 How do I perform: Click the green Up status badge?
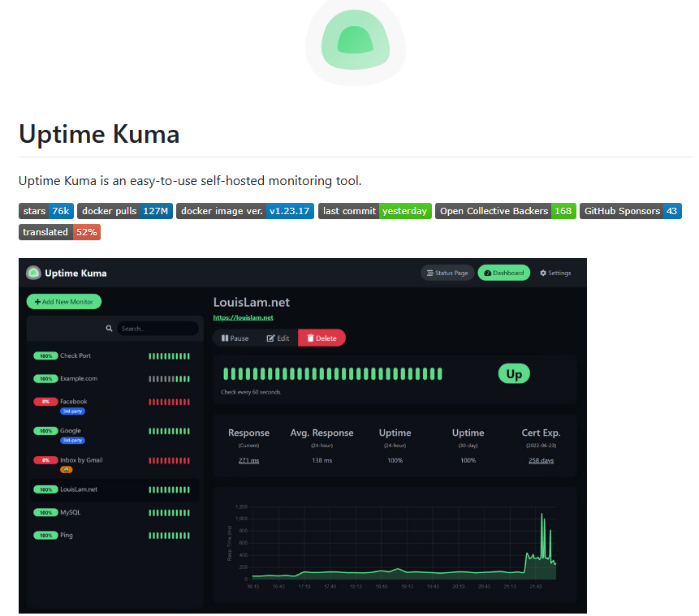click(x=514, y=374)
